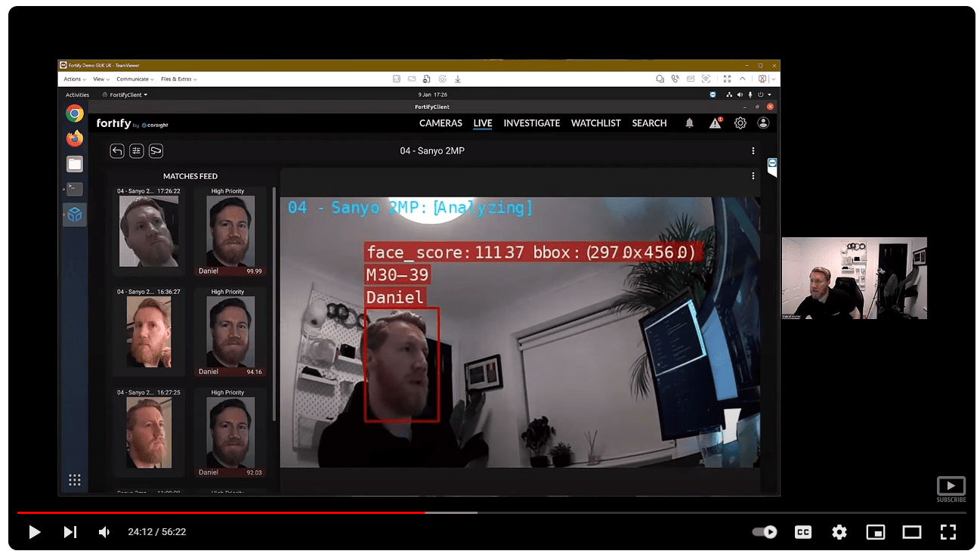
Task: Open Files manager in the dock
Action: pyautogui.click(x=74, y=164)
